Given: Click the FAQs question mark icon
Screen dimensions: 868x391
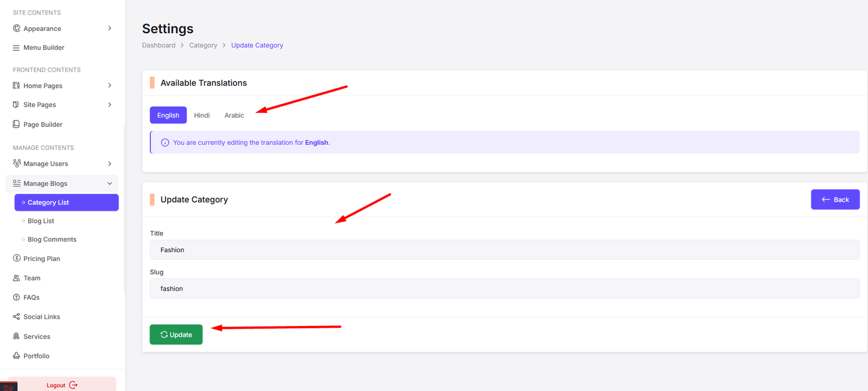Looking at the screenshot, I should [16, 297].
